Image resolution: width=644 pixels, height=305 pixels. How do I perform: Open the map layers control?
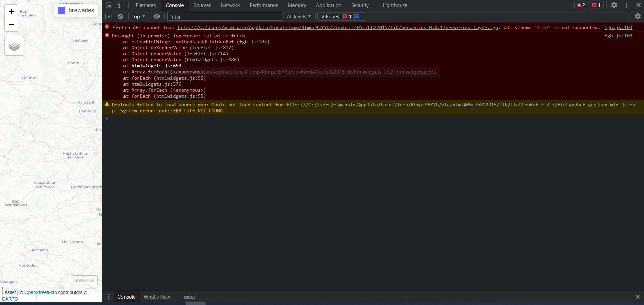pos(14,46)
